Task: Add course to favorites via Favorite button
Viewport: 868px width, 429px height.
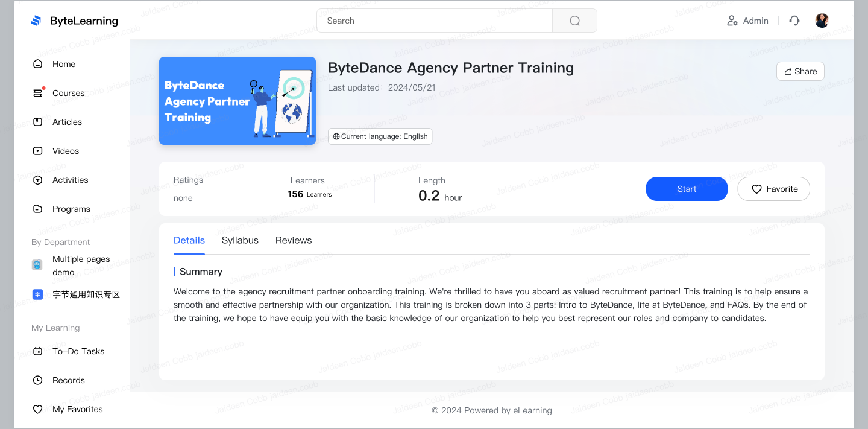Action: tap(773, 189)
